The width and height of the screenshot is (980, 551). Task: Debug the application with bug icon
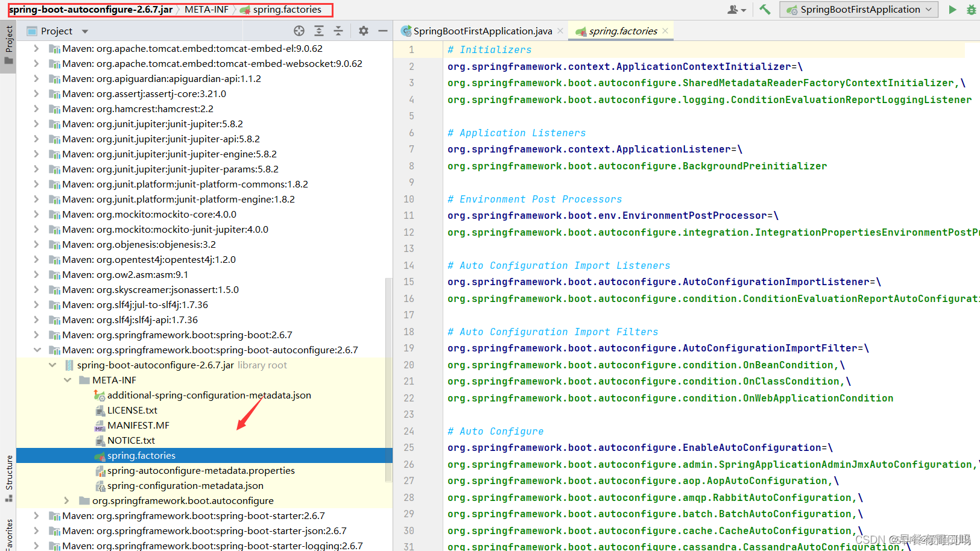(x=971, y=10)
